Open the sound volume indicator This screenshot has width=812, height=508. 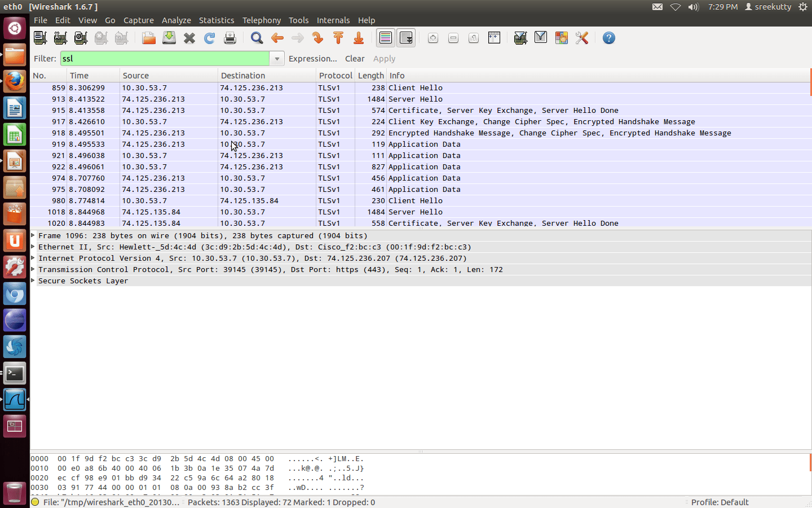point(694,7)
